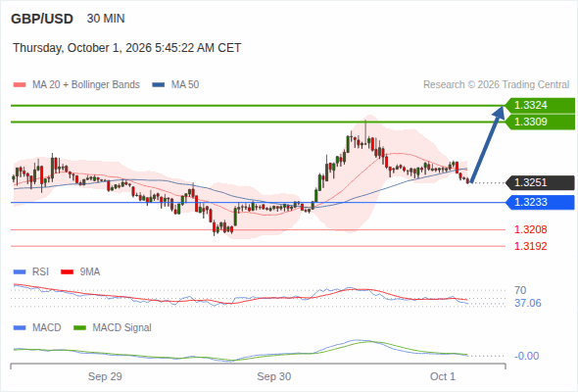Click the 1.3192 red support value
The height and width of the screenshot is (392, 578).
(x=530, y=246)
